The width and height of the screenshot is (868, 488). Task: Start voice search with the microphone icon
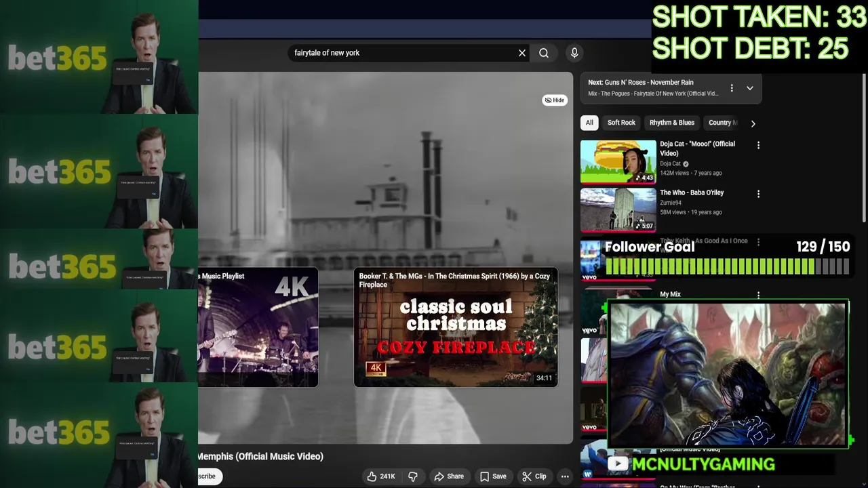click(574, 53)
